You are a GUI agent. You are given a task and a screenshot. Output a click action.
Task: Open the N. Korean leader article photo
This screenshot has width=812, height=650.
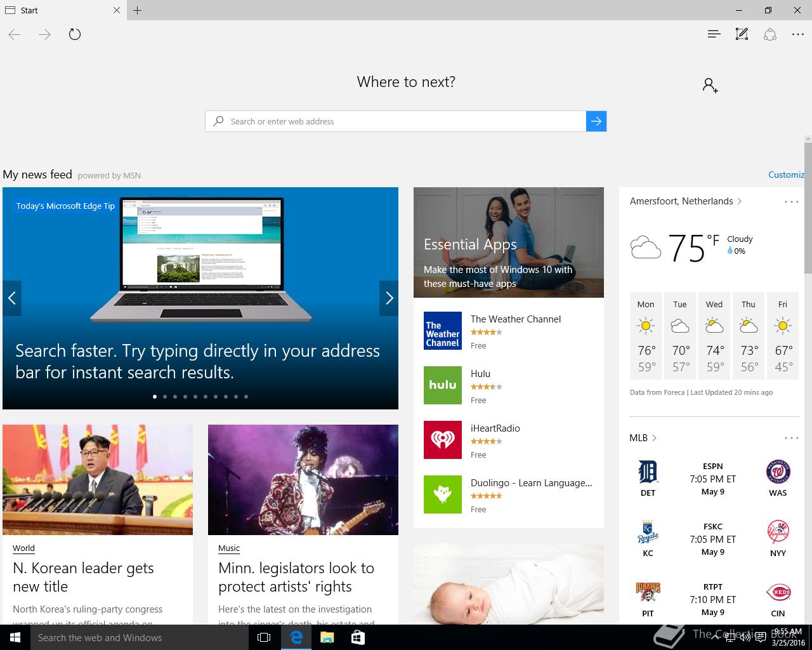[98, 480]
